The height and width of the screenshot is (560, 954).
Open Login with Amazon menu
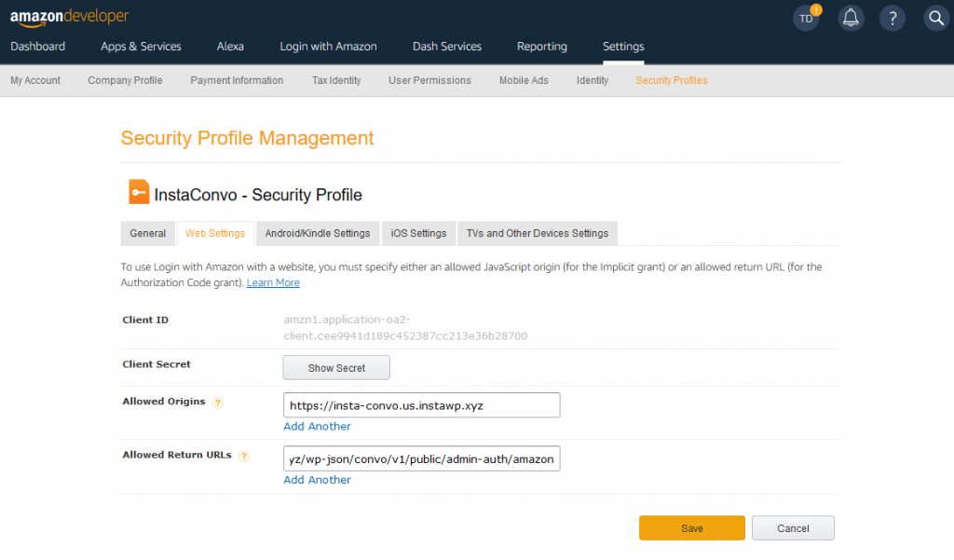coord(329,47)
